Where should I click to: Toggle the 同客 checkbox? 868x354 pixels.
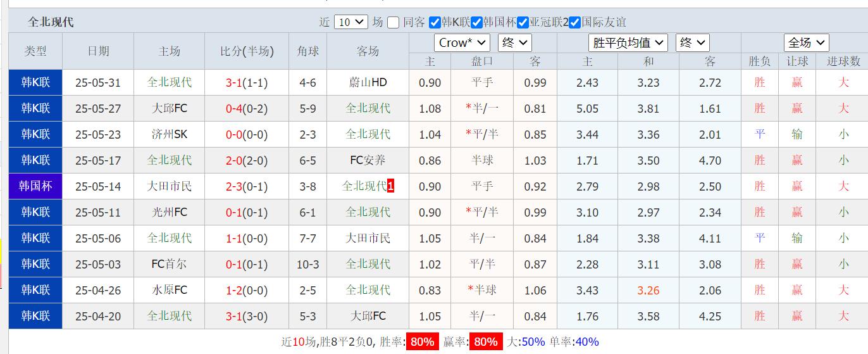394,22
